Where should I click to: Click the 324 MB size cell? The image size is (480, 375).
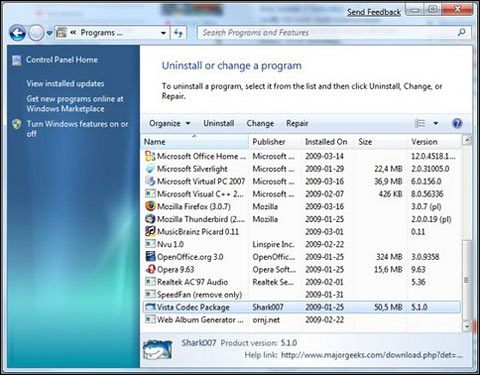389,257
